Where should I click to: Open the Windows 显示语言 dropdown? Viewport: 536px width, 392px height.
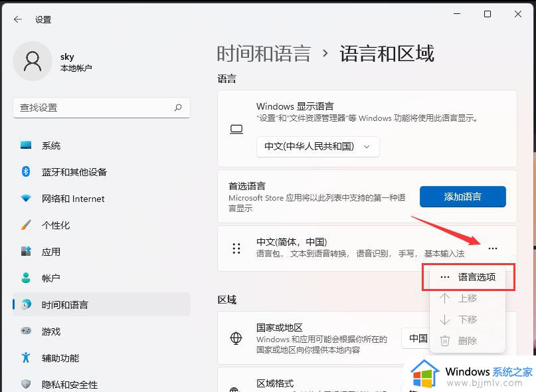point(318,147)
